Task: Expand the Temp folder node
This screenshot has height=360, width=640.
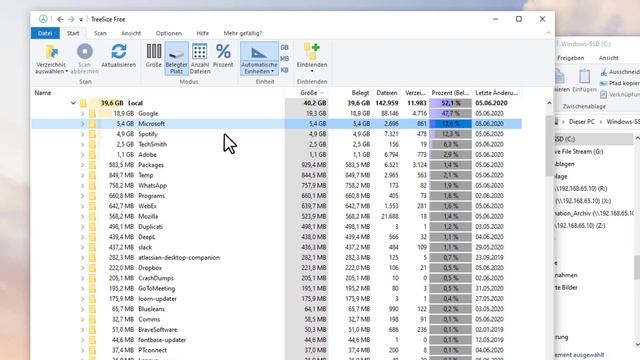Action: point(82,175)
